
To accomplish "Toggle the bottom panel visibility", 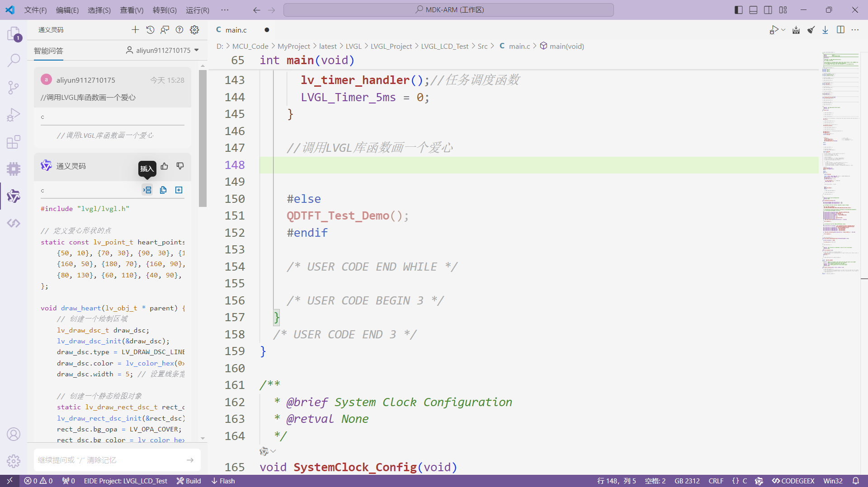I will click(753, 10).
